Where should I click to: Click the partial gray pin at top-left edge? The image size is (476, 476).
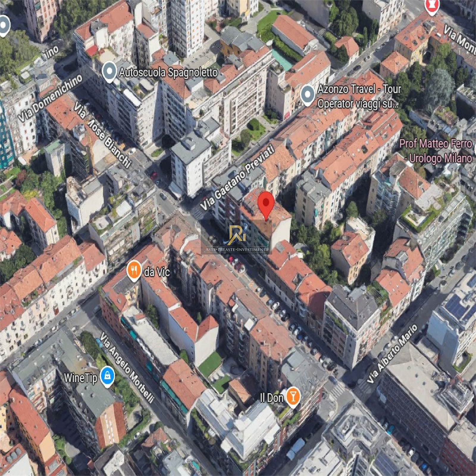pyautogui.click(x=4, y=26)
